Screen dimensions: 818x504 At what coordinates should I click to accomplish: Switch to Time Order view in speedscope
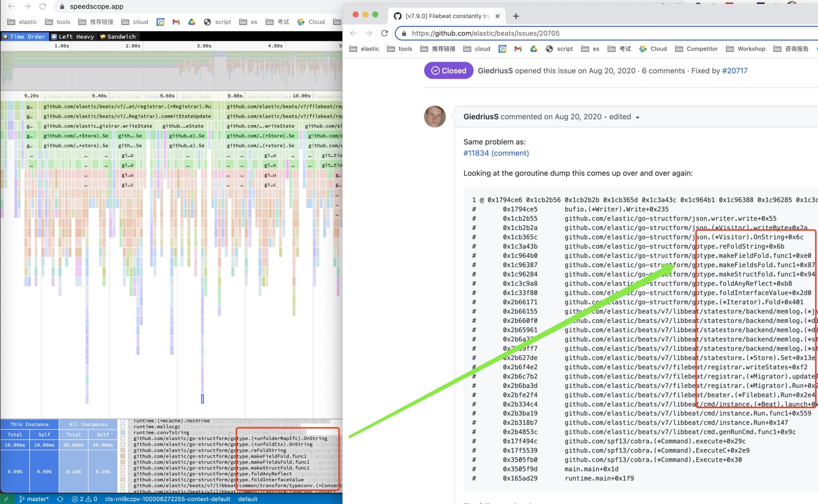point(24,36)
